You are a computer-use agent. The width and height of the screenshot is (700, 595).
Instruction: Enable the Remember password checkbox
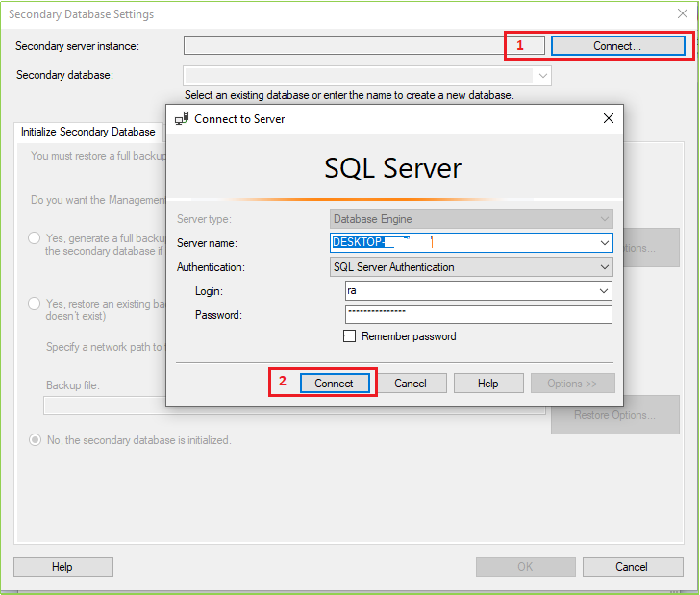click(350, 336)
